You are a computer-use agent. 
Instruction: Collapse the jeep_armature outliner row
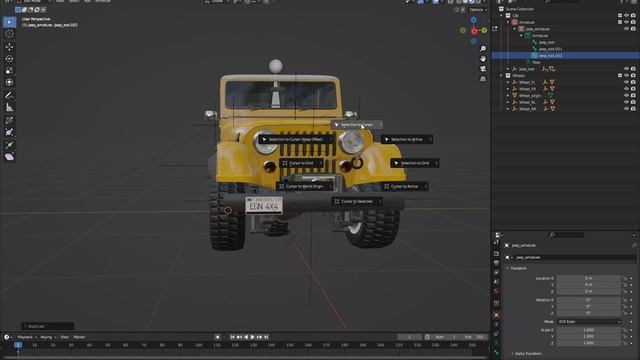[515, 29]
